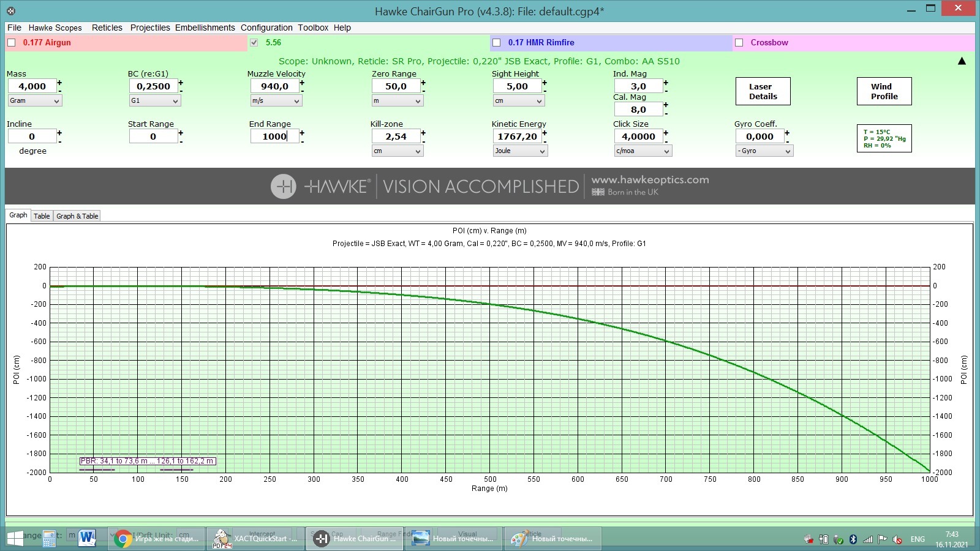Click the Laser Details button

763,91
